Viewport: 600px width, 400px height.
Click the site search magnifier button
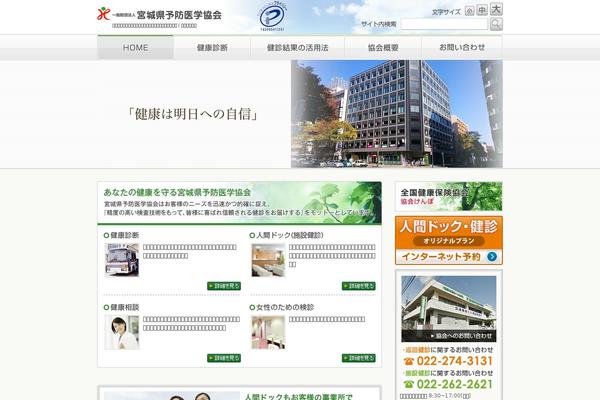(496, 24)
